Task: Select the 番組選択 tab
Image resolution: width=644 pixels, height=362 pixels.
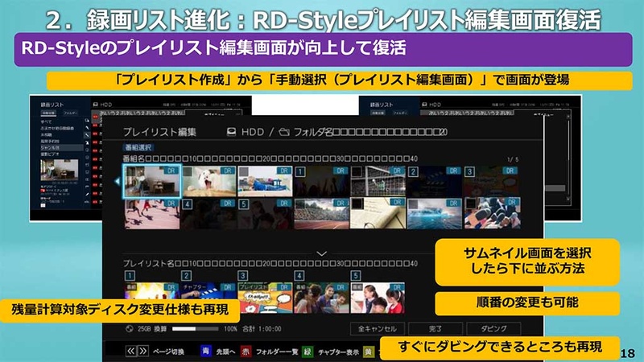Action: [138, 147]
